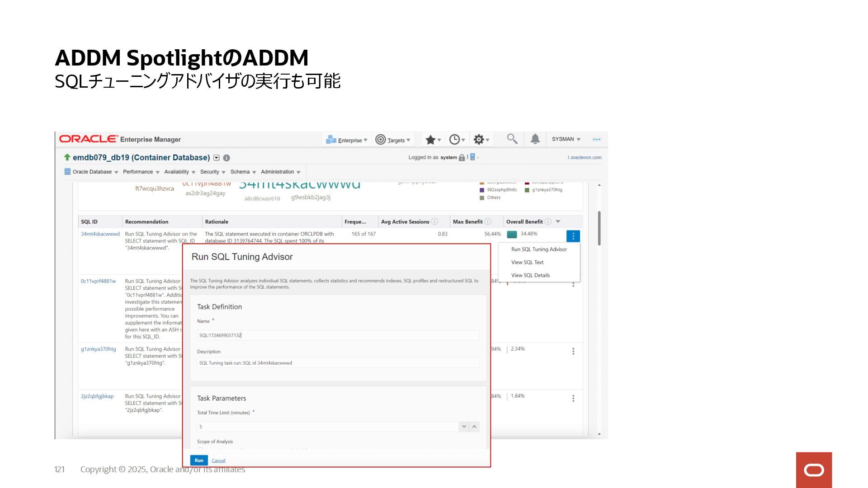Click the scrollbar up arrow
This screenshot has width=868, height=488.
click(599, 185)
